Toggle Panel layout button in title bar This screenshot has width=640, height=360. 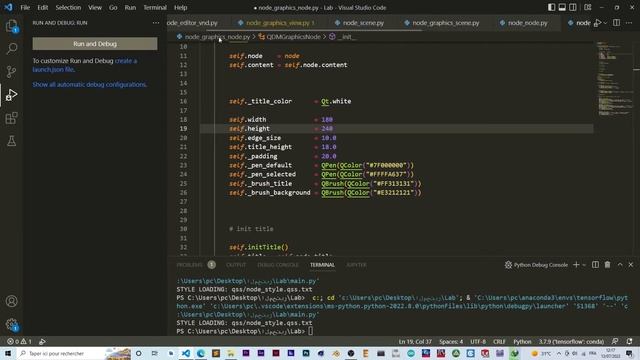pos(562,7)
